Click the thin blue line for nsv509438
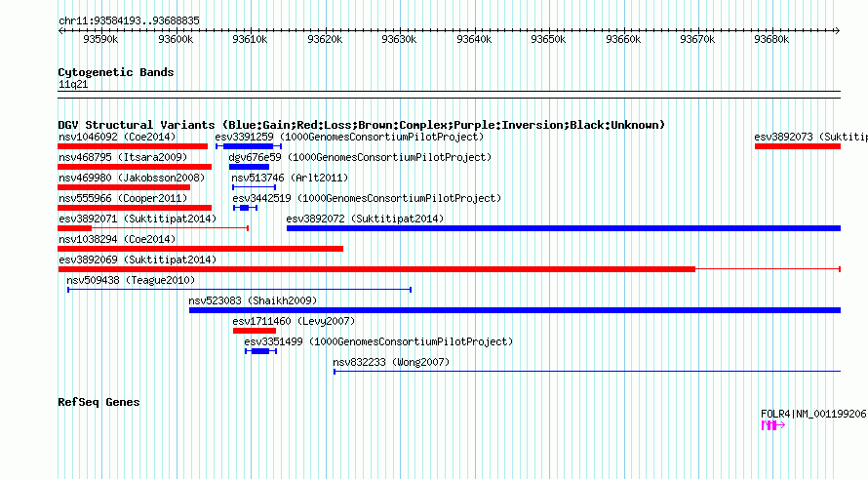Image resolution: width=868 pixels, height=479 pixels. click(239, 290)
